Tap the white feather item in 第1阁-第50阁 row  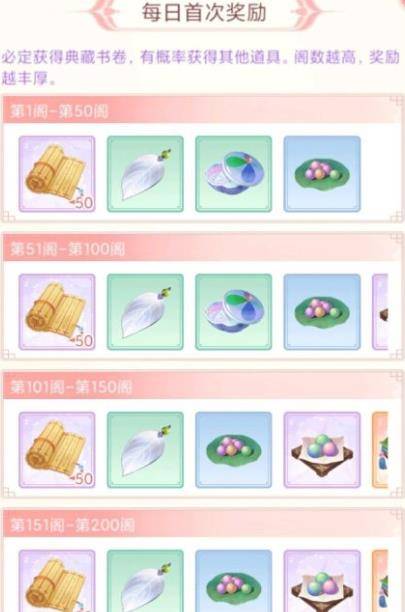(x=145, y=174)
